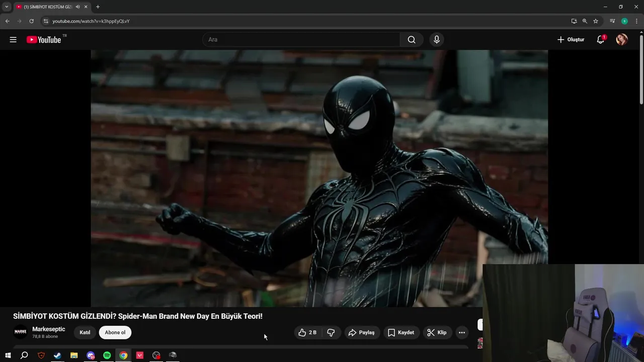Share the video with Paylaş
The width and height of the screenshot is (644, 362).
point(362,332)
